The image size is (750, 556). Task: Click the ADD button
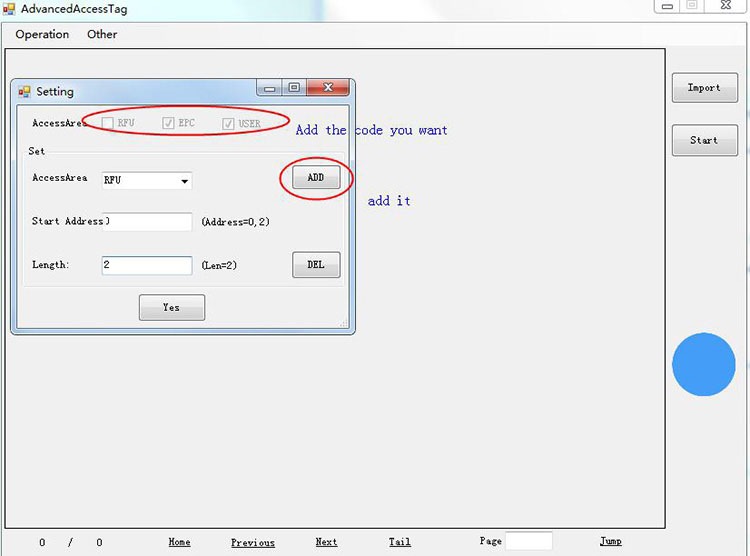(x=316, y=178)
